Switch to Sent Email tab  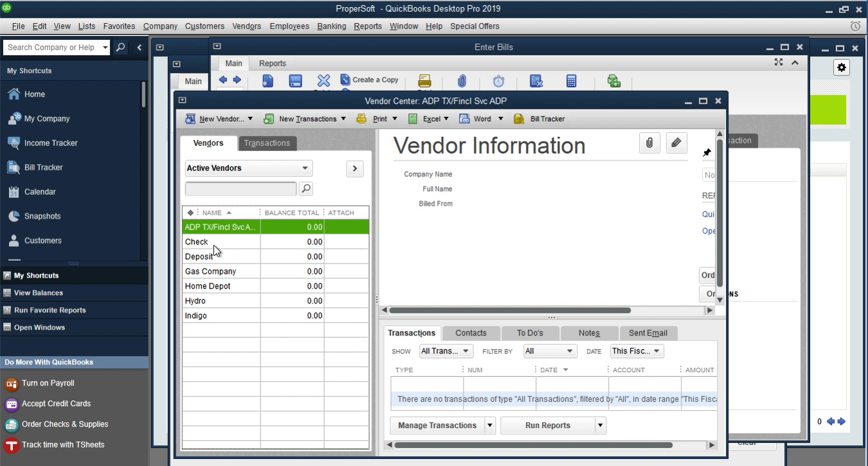[x=648, y=333]
